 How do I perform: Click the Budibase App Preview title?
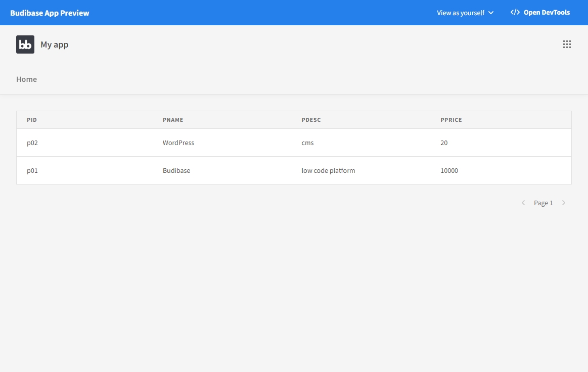(50, 13)
